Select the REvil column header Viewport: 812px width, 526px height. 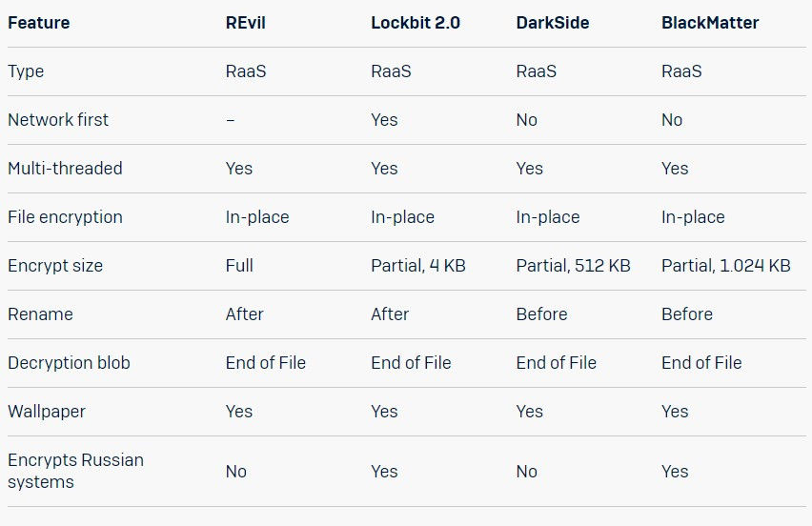coord(246,23)
